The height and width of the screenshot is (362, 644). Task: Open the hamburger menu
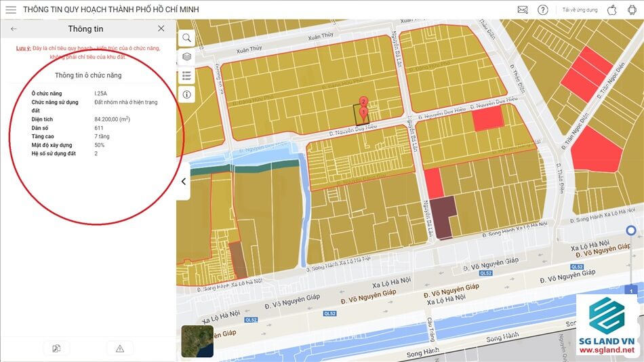11,10
